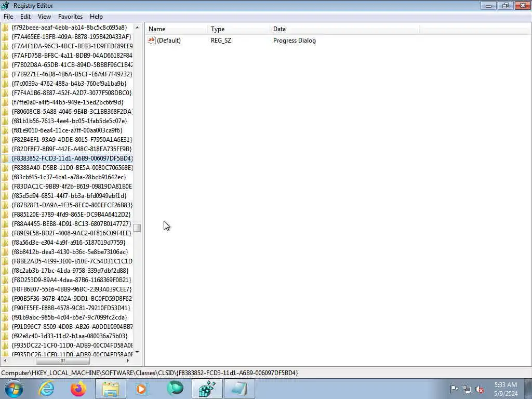
Task: Select key {f792beee-aeaf-4ebb-ab14-8bc5c8c695a8}
Action: pyautogui.click(x=69, y=27)
